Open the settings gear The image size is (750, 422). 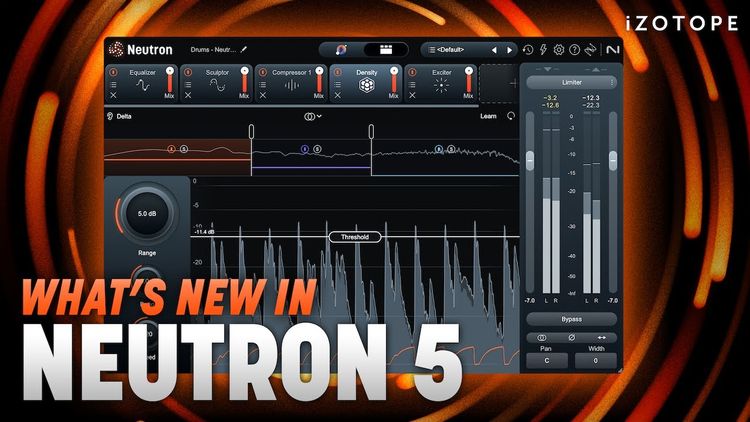559,49
